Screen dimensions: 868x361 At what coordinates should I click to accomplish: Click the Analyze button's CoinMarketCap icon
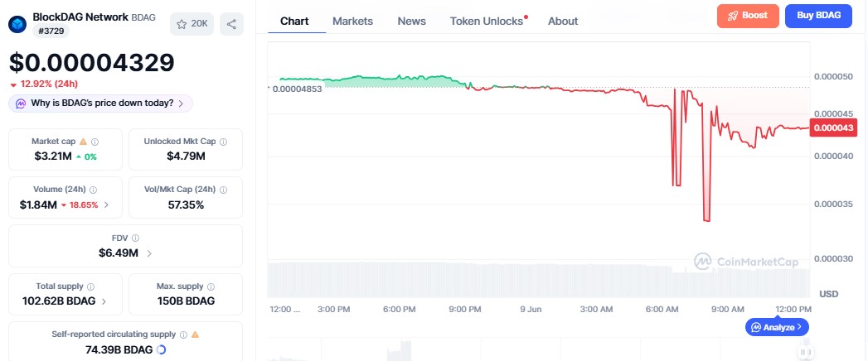[755, 327]
